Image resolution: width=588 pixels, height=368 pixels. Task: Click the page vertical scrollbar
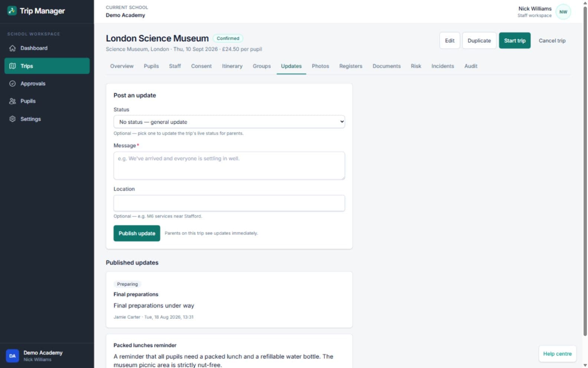click(x=585, y=171)
